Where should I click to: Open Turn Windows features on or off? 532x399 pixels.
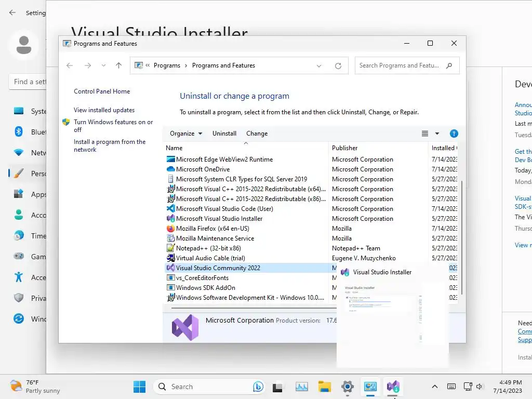coord(113,126)
